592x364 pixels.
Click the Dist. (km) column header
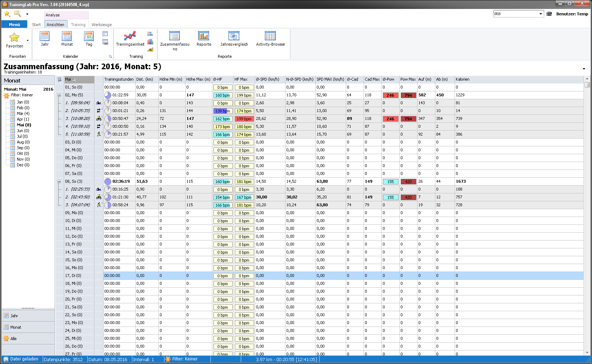147,79
